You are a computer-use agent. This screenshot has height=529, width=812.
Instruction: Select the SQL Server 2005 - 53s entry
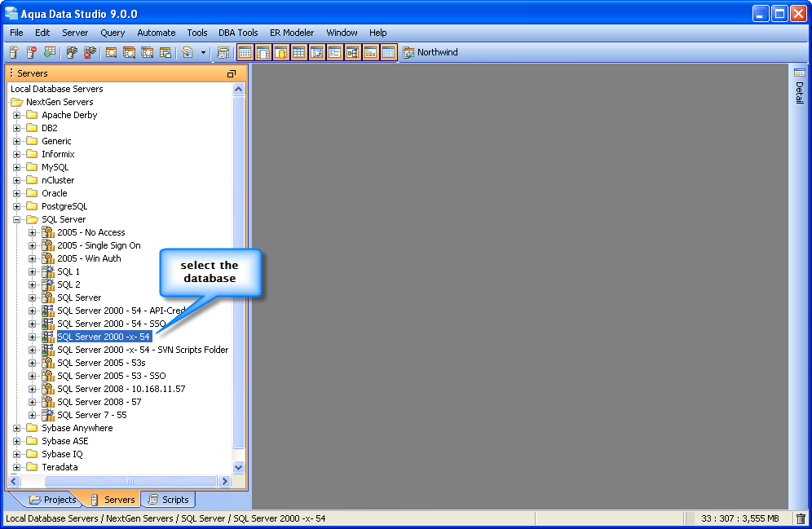pyautogui.click(x=101, y=363)
